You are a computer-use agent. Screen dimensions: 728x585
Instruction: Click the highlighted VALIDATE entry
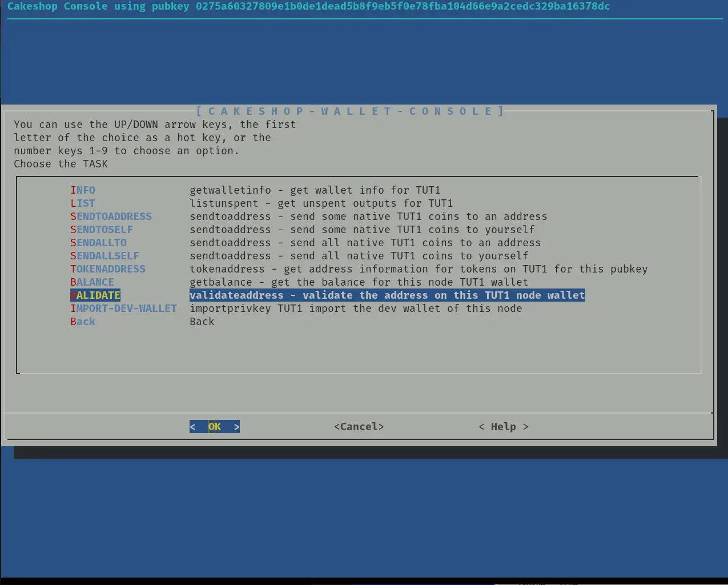tap(95, 295)
